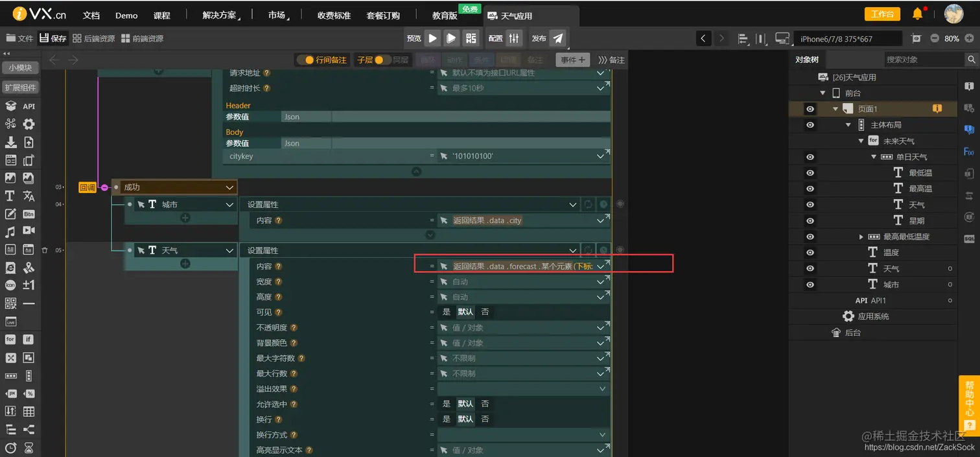
Task: Click the 事件 + add event button
Action: coord(573,60)
